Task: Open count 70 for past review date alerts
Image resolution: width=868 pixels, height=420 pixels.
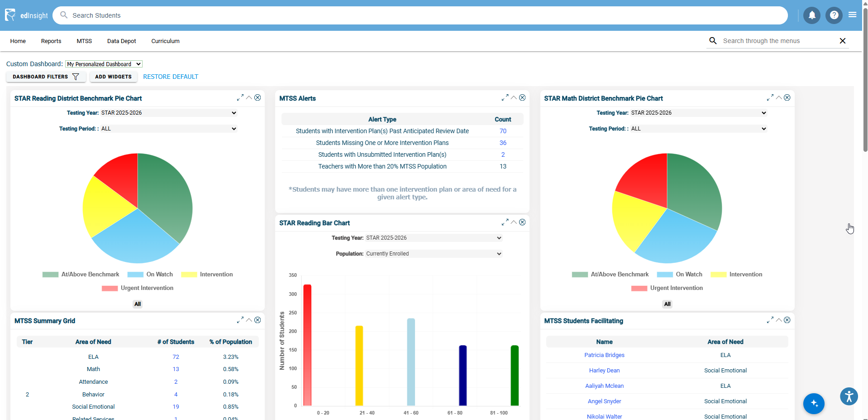Action: click(x=503, y=131)
